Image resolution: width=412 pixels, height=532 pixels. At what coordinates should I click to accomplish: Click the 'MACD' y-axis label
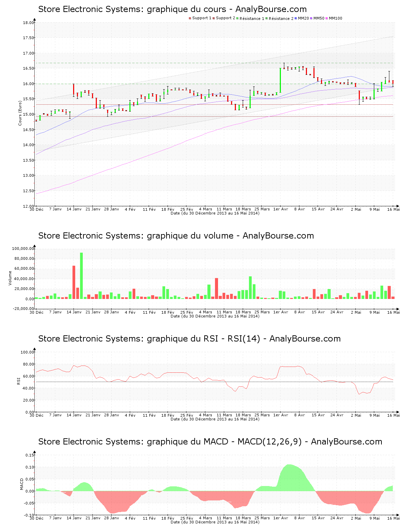pos(22,484)
